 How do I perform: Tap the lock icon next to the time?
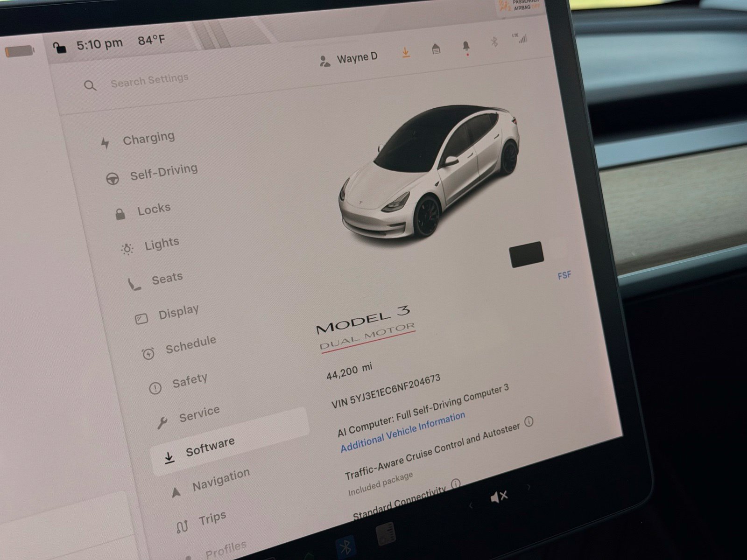[x=59, y=47]
